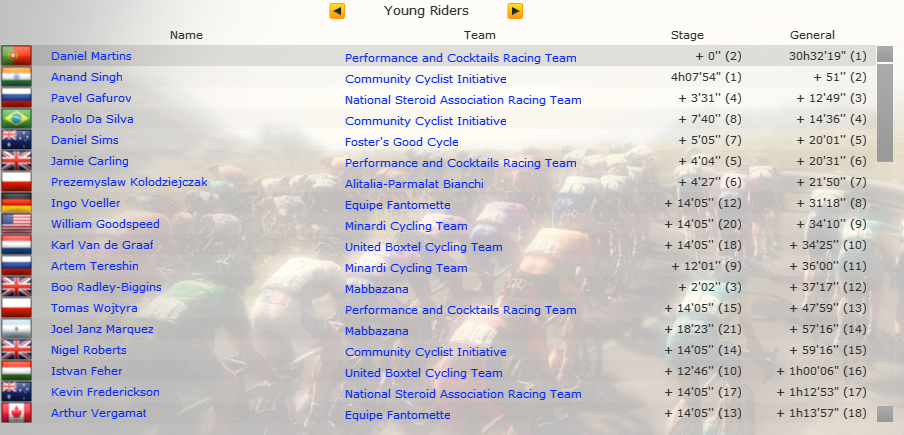Open rider Boo Radley-Biggins
Screen dimensions: 904x435
click(x=106, y=287)
